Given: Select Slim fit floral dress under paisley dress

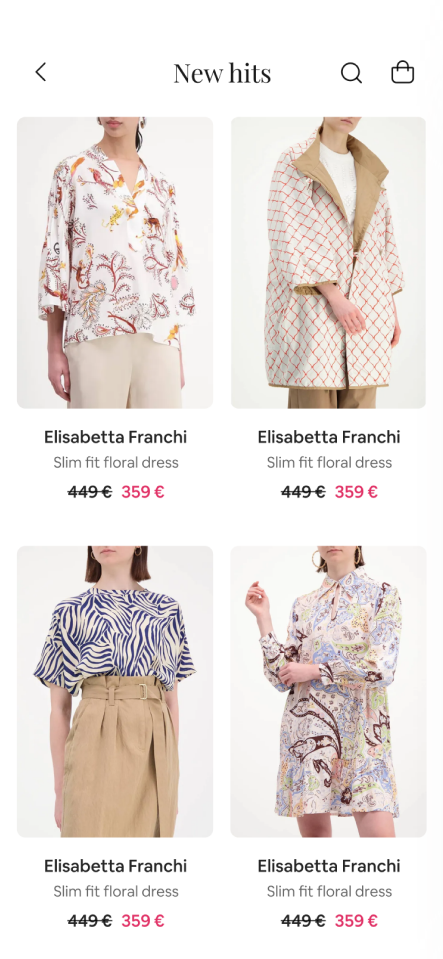Looking at the screenshot, I should [329, 891].
